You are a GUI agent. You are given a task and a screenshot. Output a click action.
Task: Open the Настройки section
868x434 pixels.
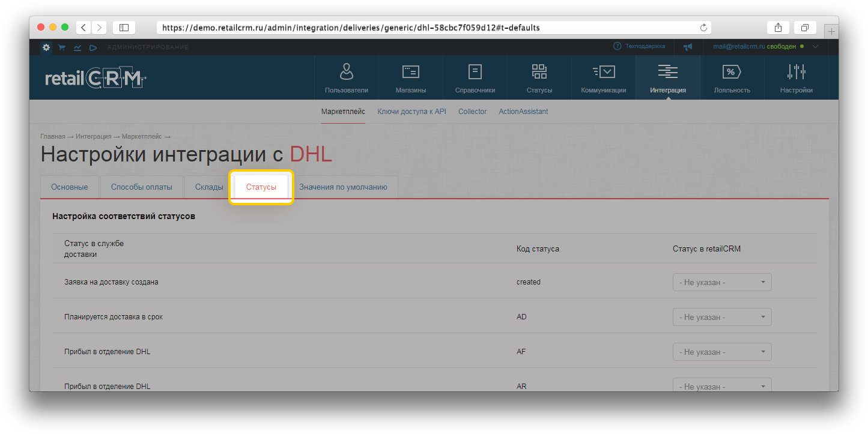coord(797,77)
